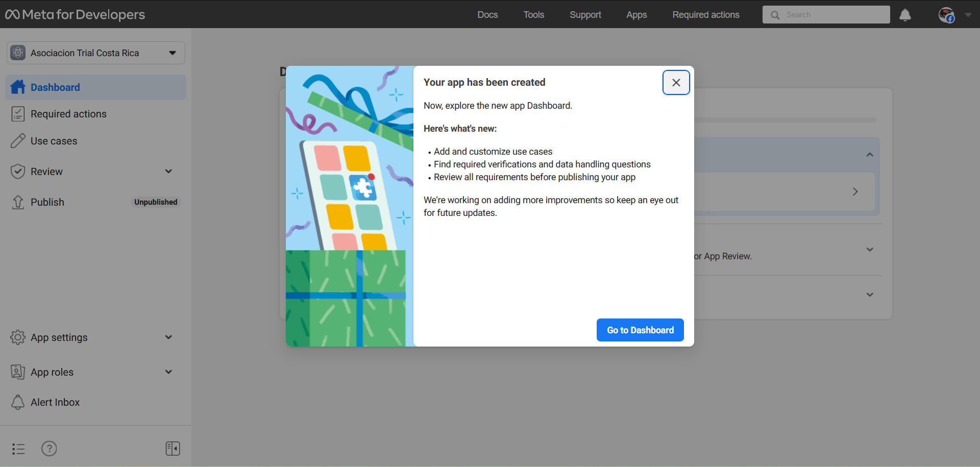
Task: Expand the App roles chevron
Action: (168, 372)
